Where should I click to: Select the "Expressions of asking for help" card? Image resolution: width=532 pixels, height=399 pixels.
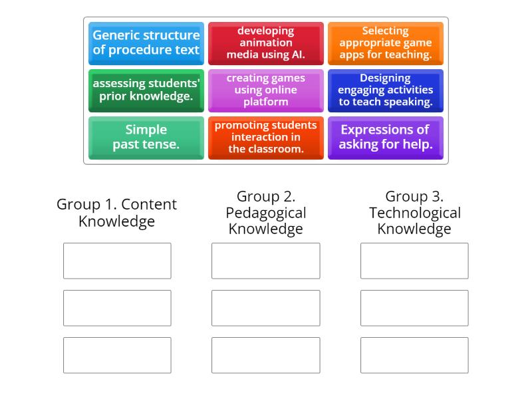pos(386,138)
